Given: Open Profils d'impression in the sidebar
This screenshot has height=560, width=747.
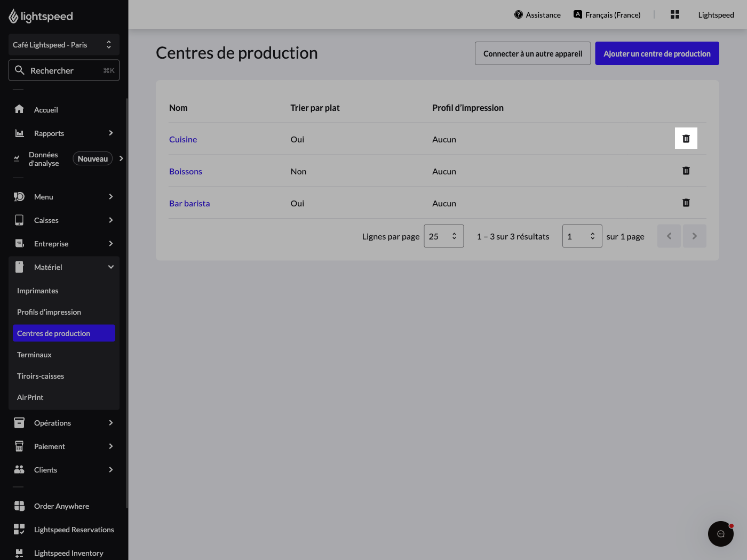Looking at the screenshot, I should [64, 312].
